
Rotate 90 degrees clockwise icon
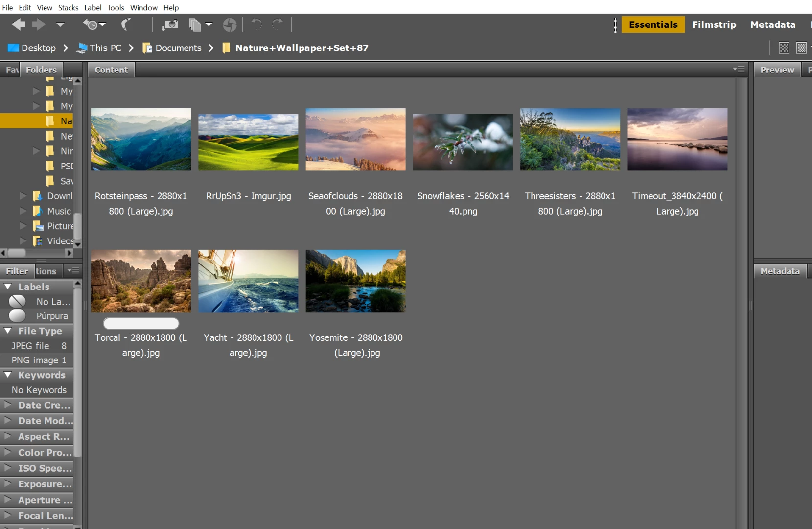tap(278, 24)
